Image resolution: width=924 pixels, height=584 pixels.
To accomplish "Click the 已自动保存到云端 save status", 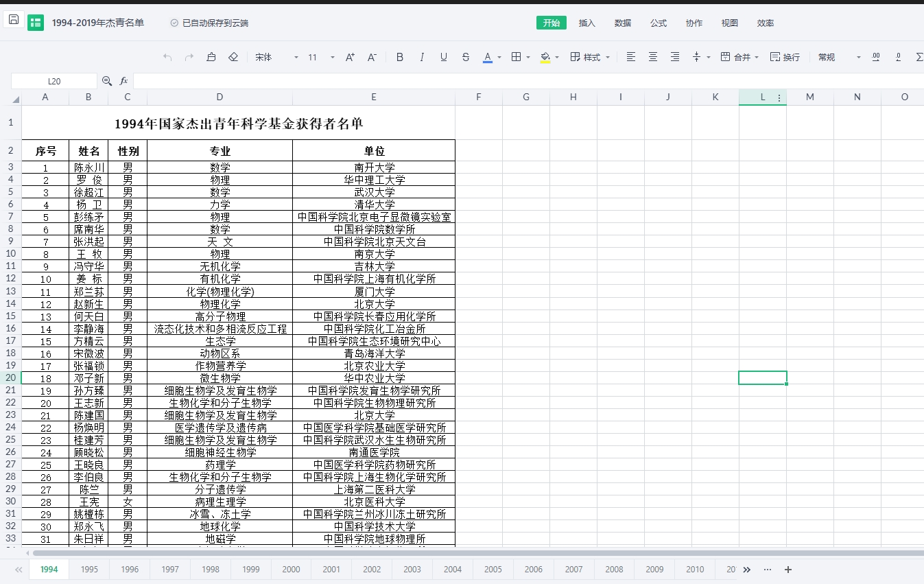I will (209, 23).
